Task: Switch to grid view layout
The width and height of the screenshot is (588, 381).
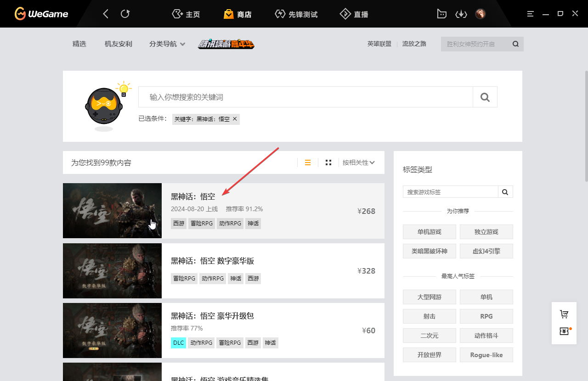Action: point(328,162)
